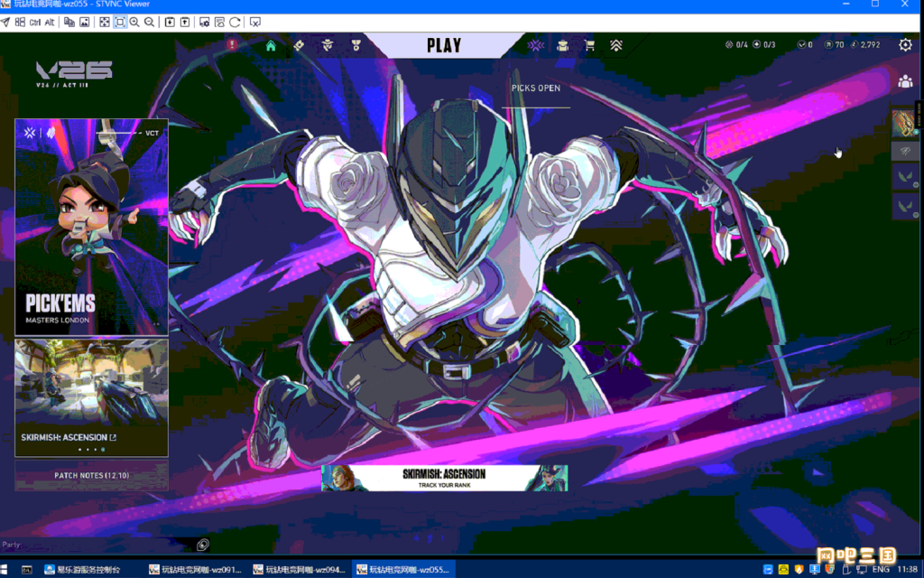Toggle the Ctrl key button

[x=35, y=22]
